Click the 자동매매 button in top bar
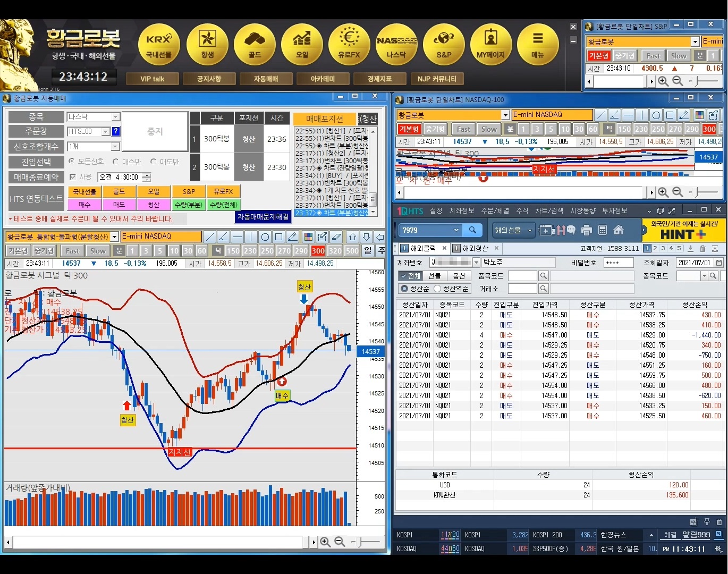Image resolution: width=728 pixels, height=574 pixels. tap(266, 79)
